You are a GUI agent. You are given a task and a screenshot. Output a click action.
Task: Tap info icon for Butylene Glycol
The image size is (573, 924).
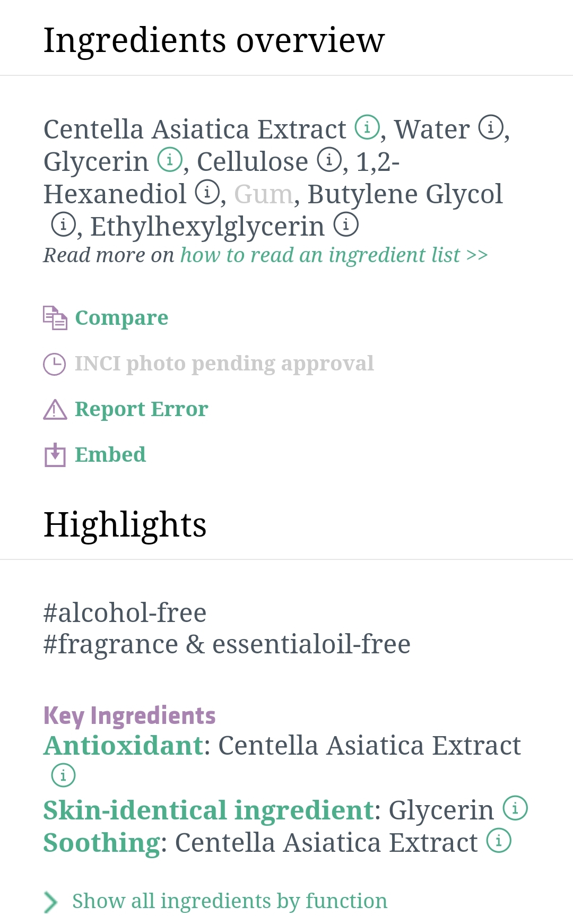point(63,224)
